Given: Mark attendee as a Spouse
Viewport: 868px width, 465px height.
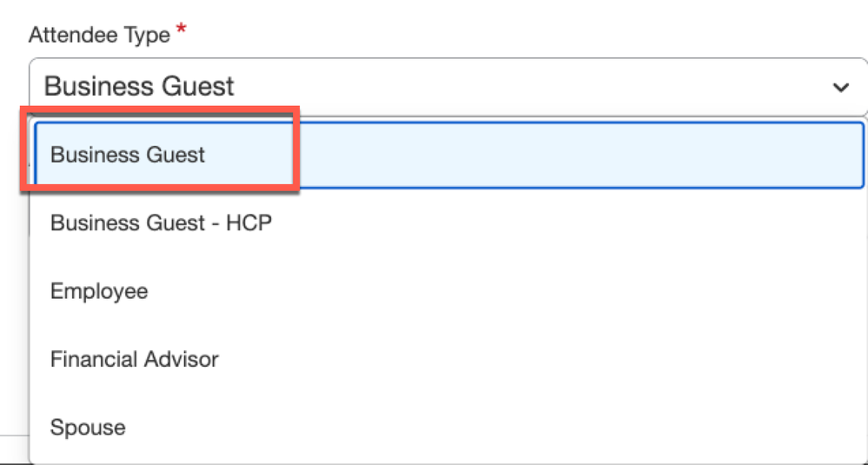Looking at the screenshot, I should [x=449, y=428].
